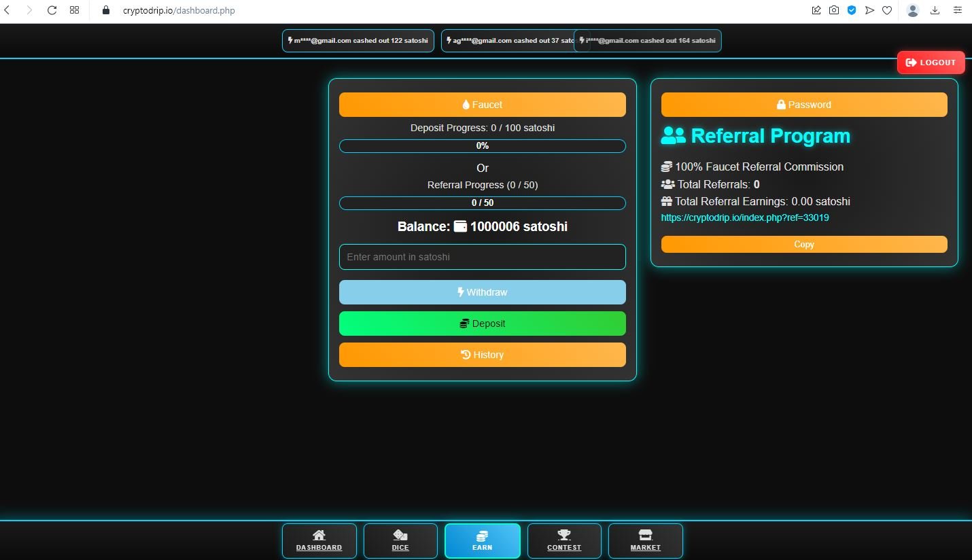
Task: Click the camera snapshot icon in the address bar
Action: [834, 10]
